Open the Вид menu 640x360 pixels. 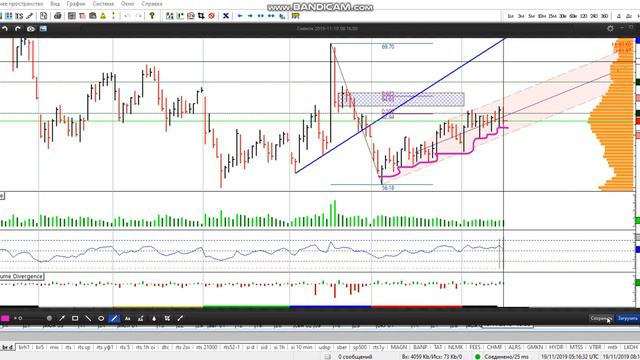55,4
